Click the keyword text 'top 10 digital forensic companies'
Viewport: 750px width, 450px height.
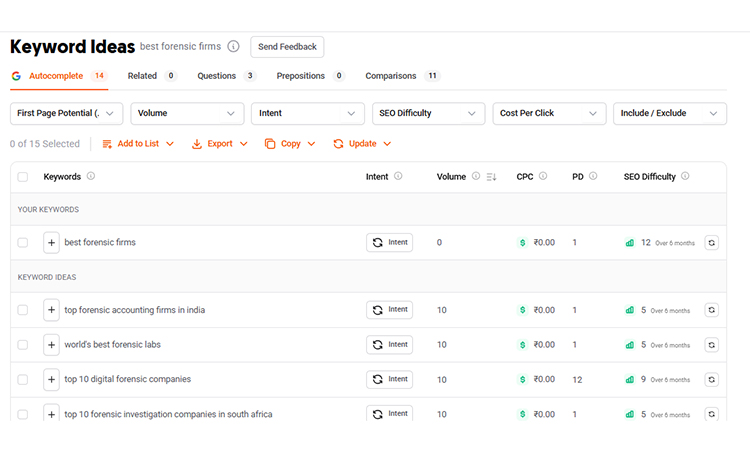coord(128,379)
